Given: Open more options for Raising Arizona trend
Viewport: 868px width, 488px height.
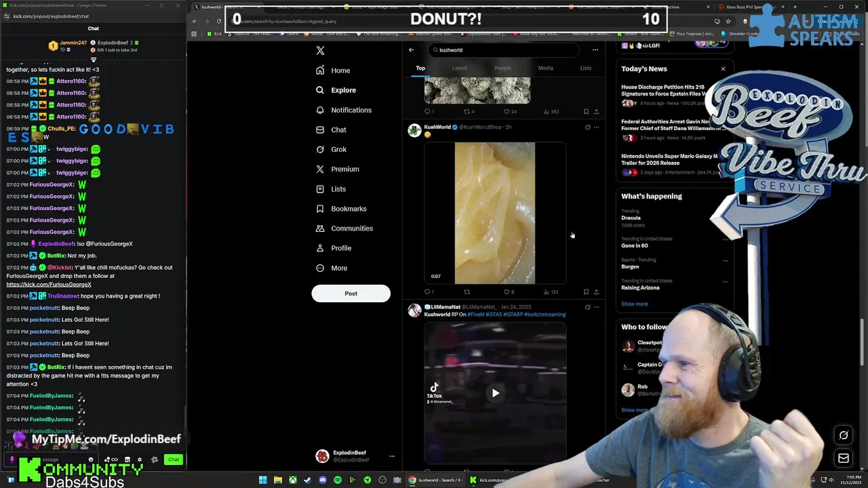Looking at the screenshot, I should click(725, 281).
